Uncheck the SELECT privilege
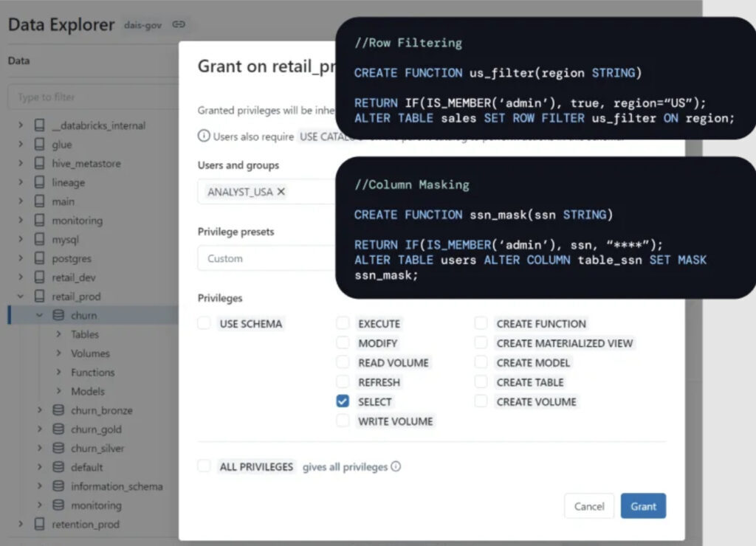Screen dimensions: 756x546 [x=343, y=402]
